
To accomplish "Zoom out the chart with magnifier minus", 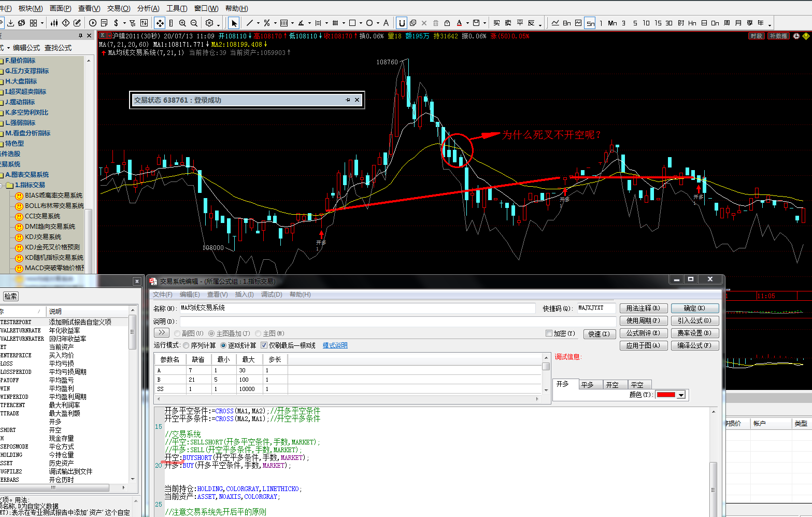I will pos(194,23).
